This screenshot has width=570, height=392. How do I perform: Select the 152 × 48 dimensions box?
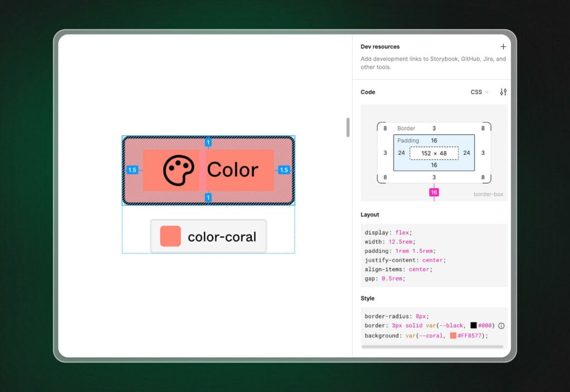pos(434,153)
